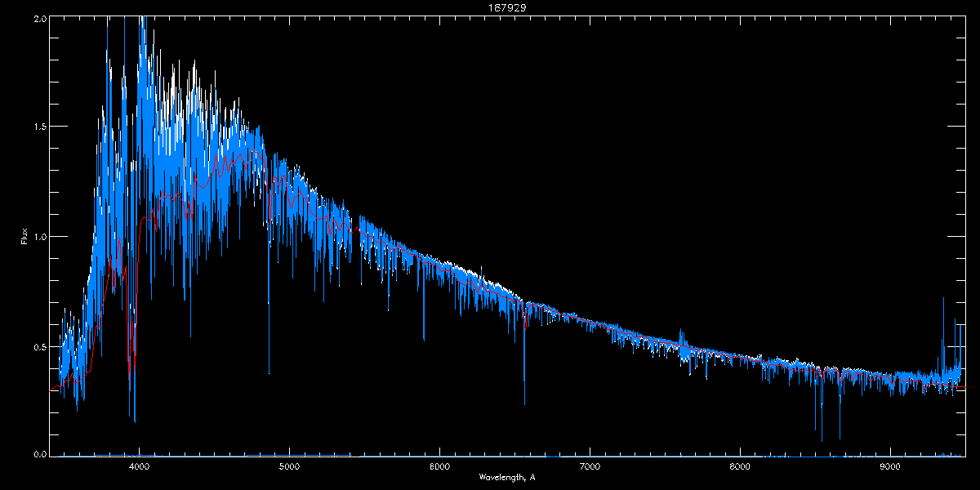Click the 1.0 y-axis tick label
Screen dimensions: 980x490
coord(39,237)
